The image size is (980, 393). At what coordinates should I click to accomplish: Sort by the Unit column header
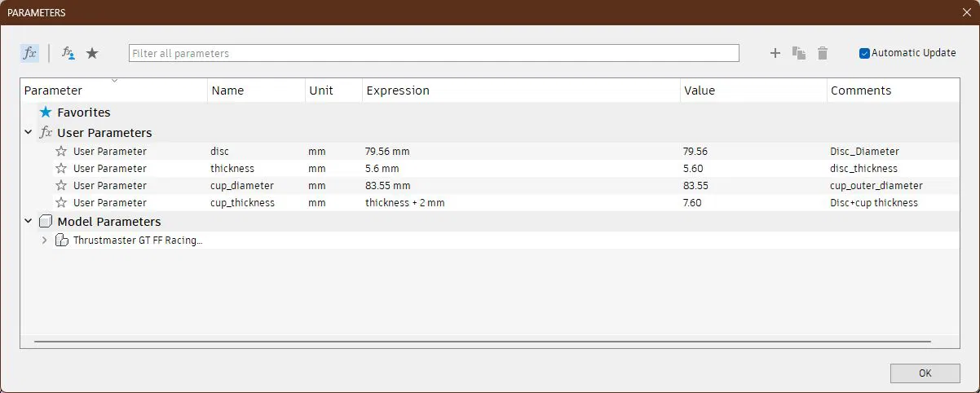[334, 91]
